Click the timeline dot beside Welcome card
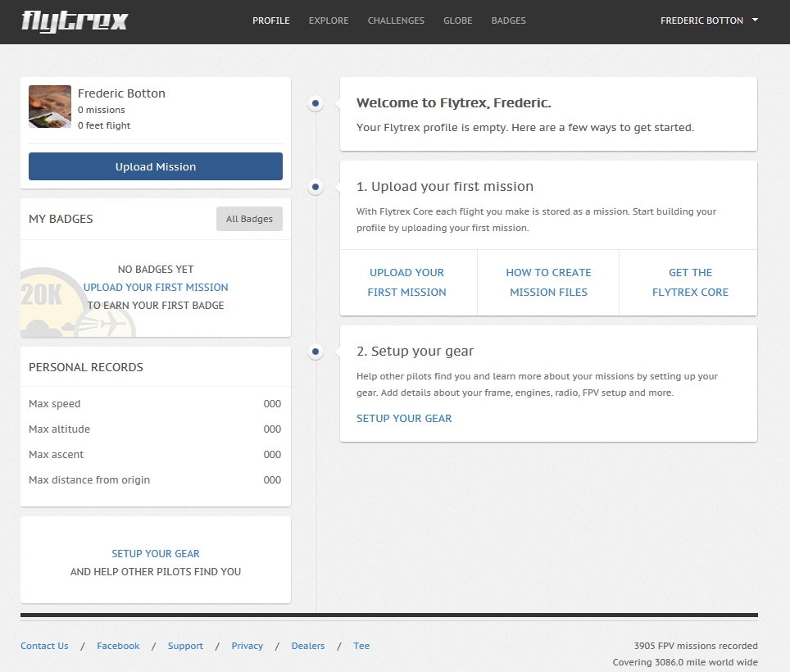The width and height of the screenshot is (790, 672). pos(316,103)
